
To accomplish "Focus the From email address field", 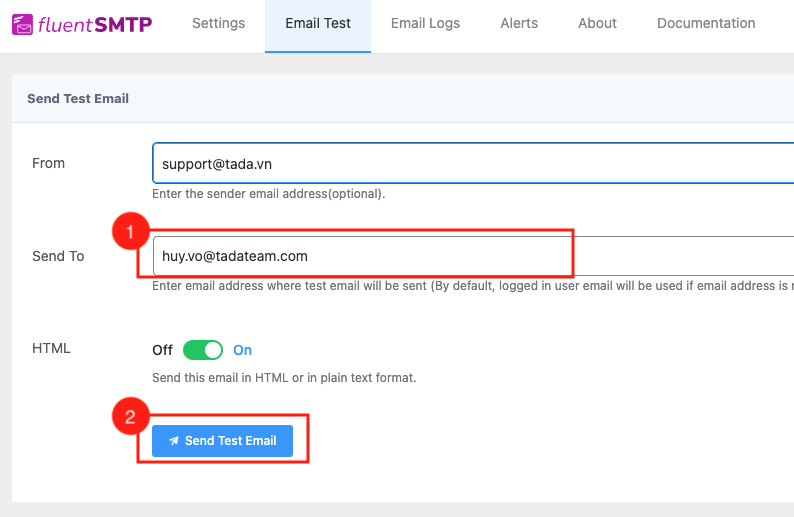I will tap(470, 163).
